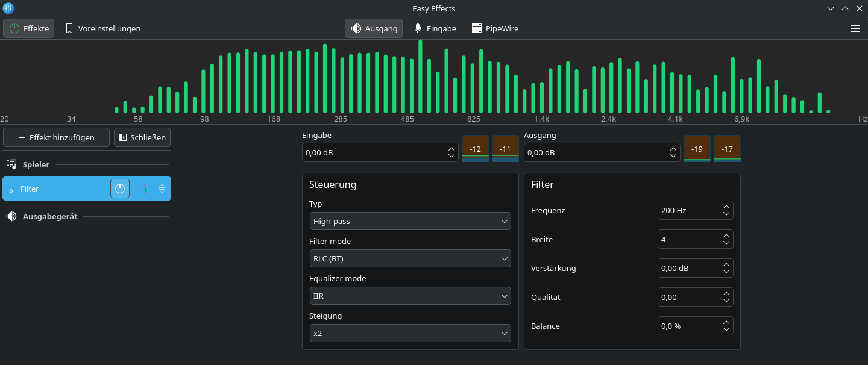The width and height of the screenshot is (868, 365).
Task: Decrease Qualität with down arrow
Action: pyautogui.click(x=726, y=301)
